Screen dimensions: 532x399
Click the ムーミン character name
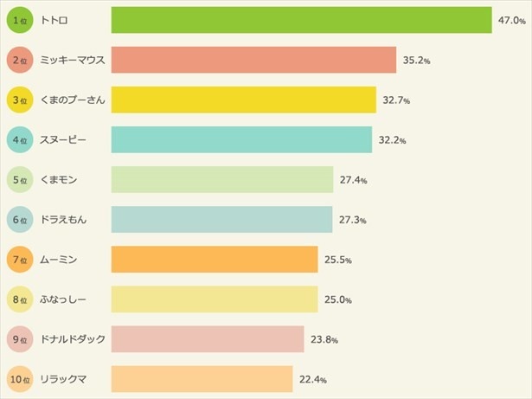[x=59, y=260]
